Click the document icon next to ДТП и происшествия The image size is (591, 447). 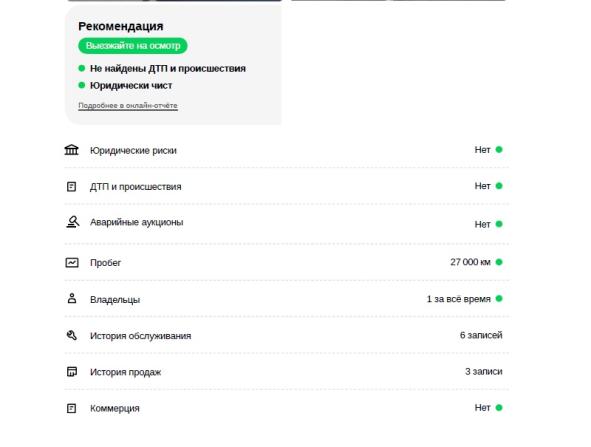(71, 186)
